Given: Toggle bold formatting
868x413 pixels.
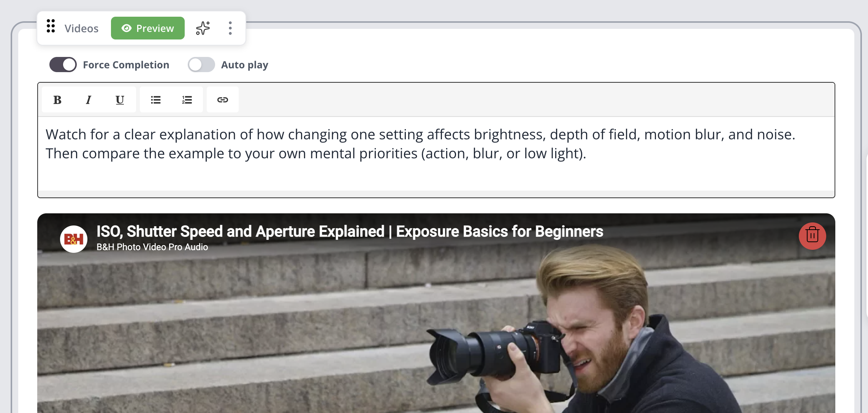Looking at the screenshot, I should point(57,100).
